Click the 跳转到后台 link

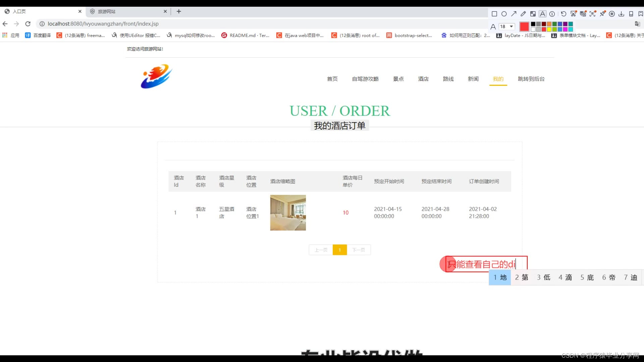pyautogui.click(x=531, y=79)
